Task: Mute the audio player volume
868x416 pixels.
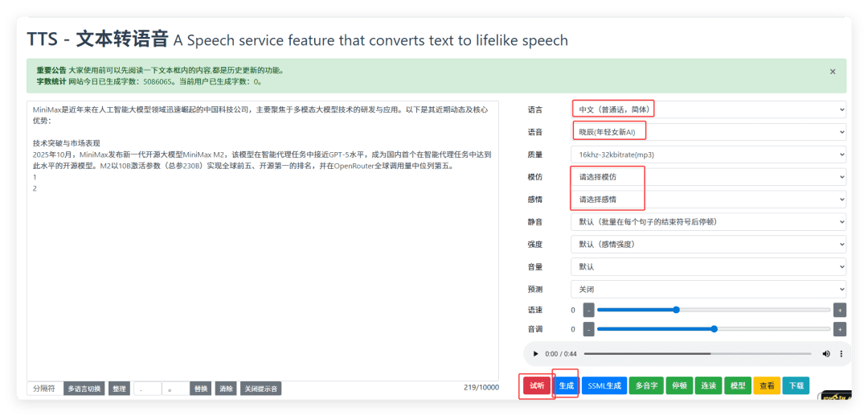Action: 826,354
